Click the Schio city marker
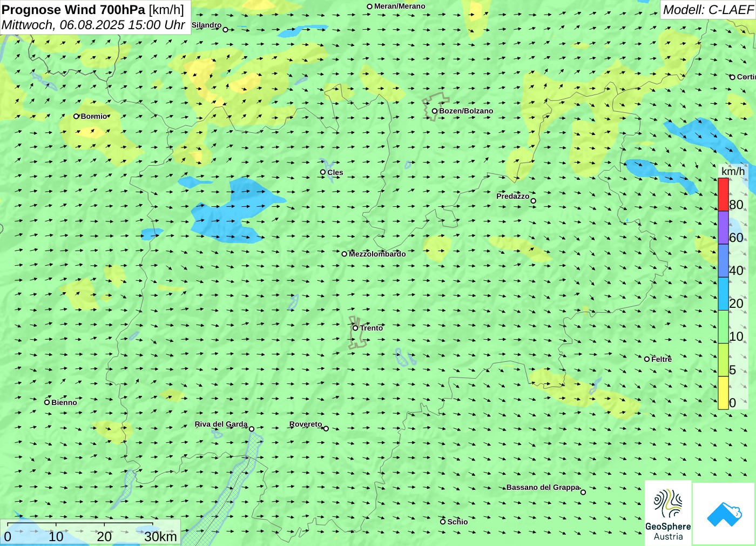Image resolution: width=756 pixels, height=546 pixels. 442,522
